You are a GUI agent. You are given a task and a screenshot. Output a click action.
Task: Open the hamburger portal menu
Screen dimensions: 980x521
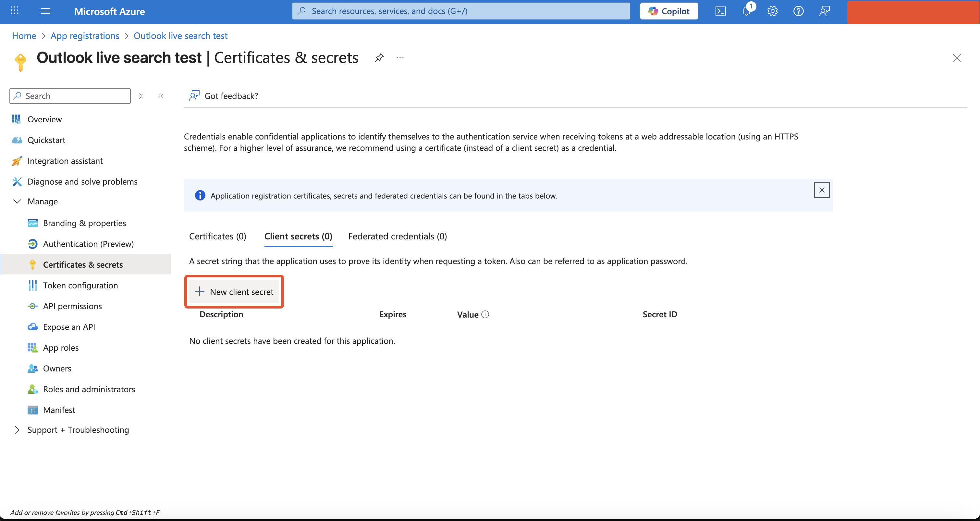click(x=46, y=11)
